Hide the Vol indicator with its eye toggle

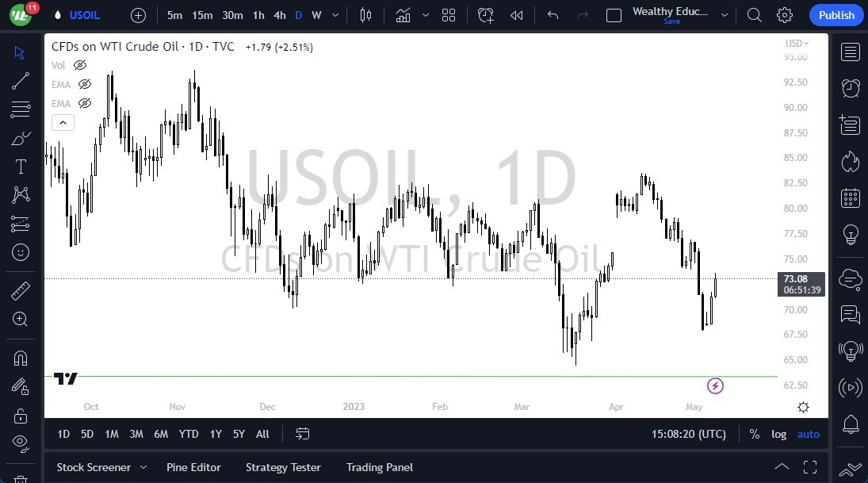[79, 65]
